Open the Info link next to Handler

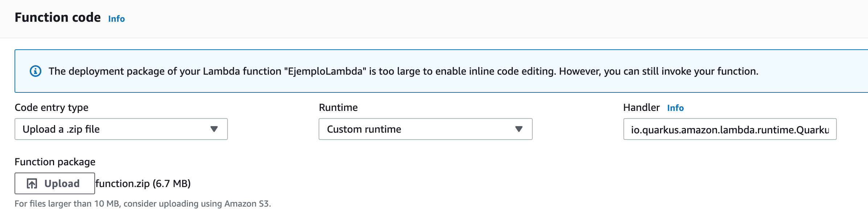pos(675,108)
